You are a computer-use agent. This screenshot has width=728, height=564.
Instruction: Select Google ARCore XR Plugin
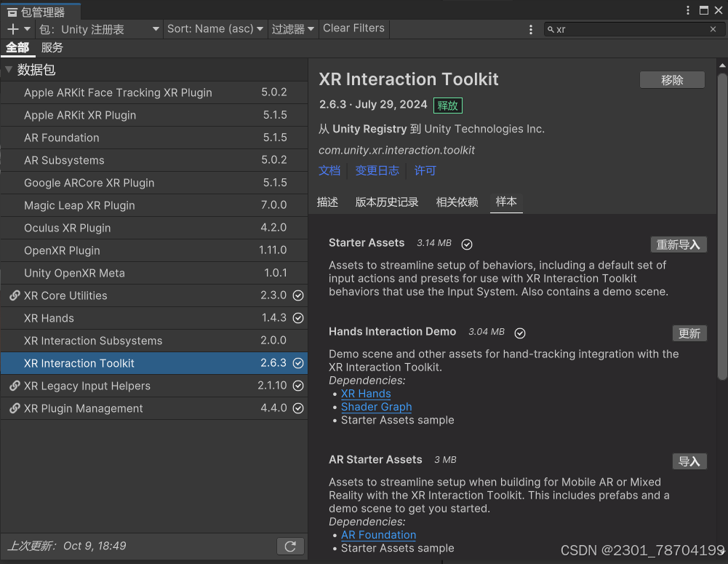[154, 183]
